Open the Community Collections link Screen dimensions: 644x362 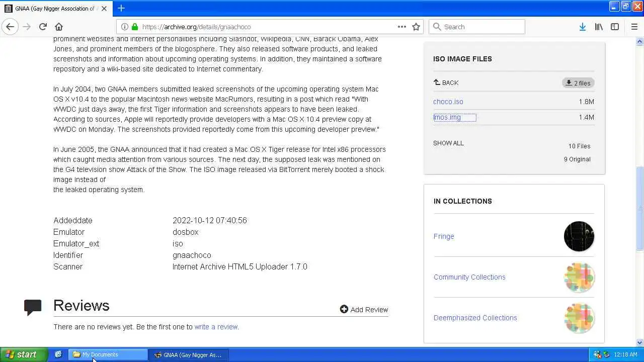(x=469, y=277)
